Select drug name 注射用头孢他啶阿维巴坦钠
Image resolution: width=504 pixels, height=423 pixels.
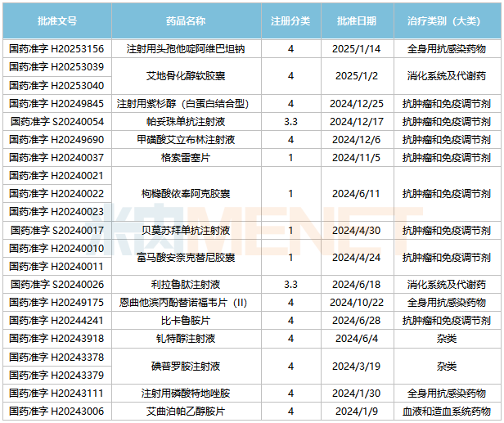[x=186, y=49]
